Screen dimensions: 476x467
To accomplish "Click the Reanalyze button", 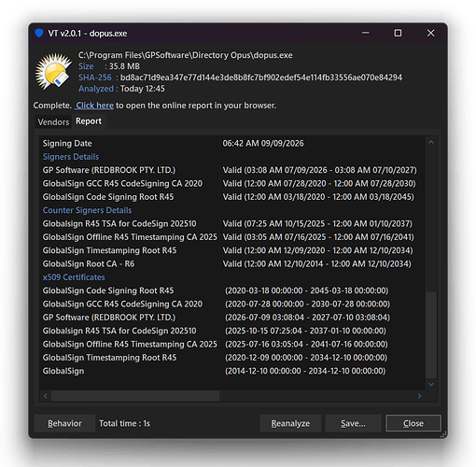I will (x=290, y=423).
